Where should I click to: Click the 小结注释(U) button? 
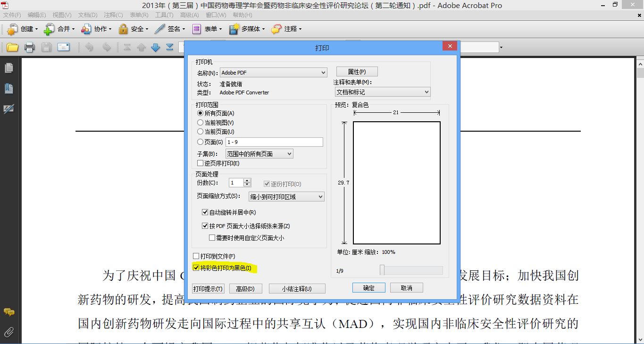click(297, 289)
